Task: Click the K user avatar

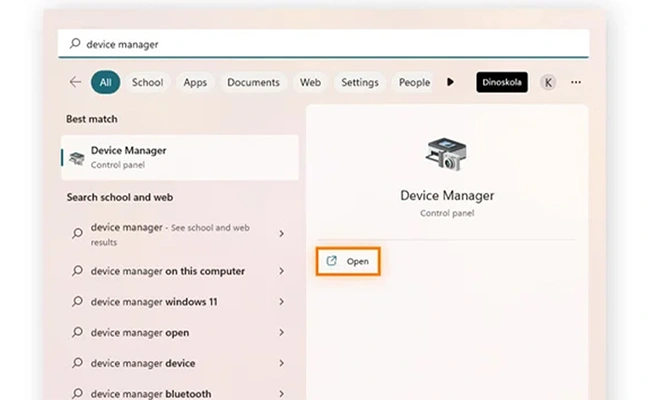Action: tap(548, 82)
